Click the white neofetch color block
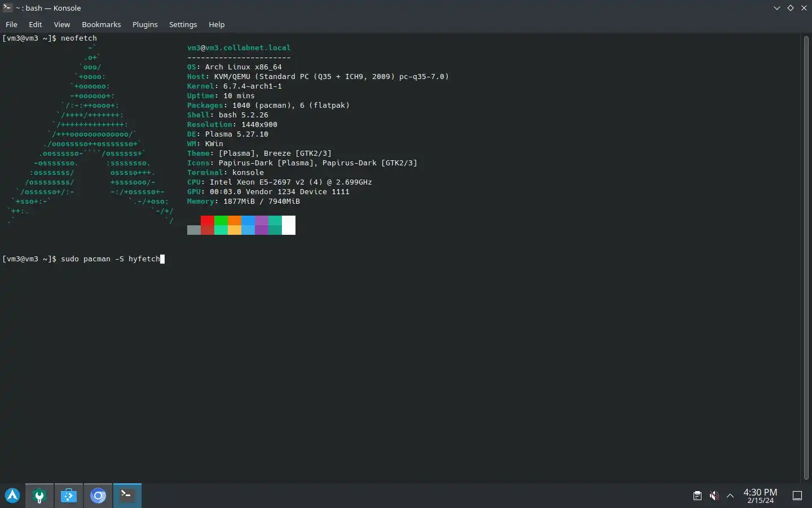The height and width of the screenshot is (508, 812). [289, 225]
